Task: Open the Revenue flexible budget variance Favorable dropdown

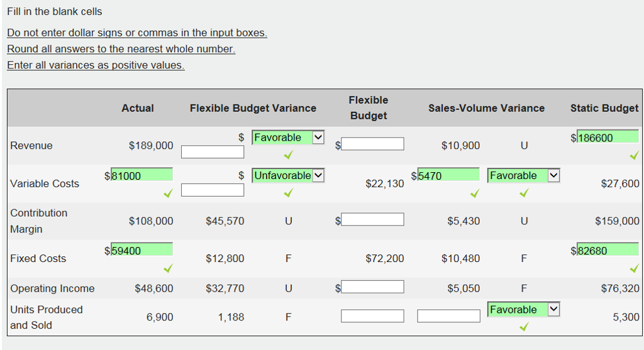Action: tap(288, 138)
